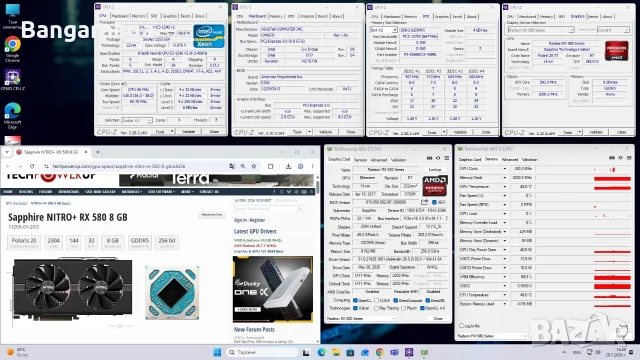The width and height of the screenshot is (640, 360).
Task: Open CPUID CPU-Z desktop shortcut
Action: click(x=13, y=80)
